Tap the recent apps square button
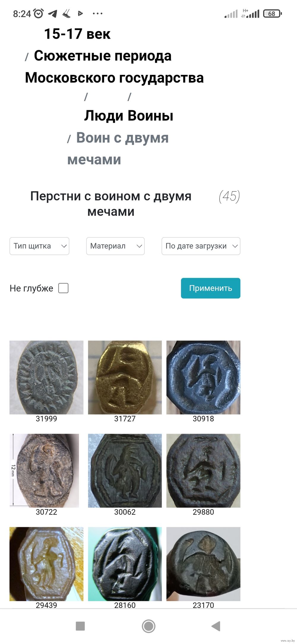 click(x=80, y=626)
